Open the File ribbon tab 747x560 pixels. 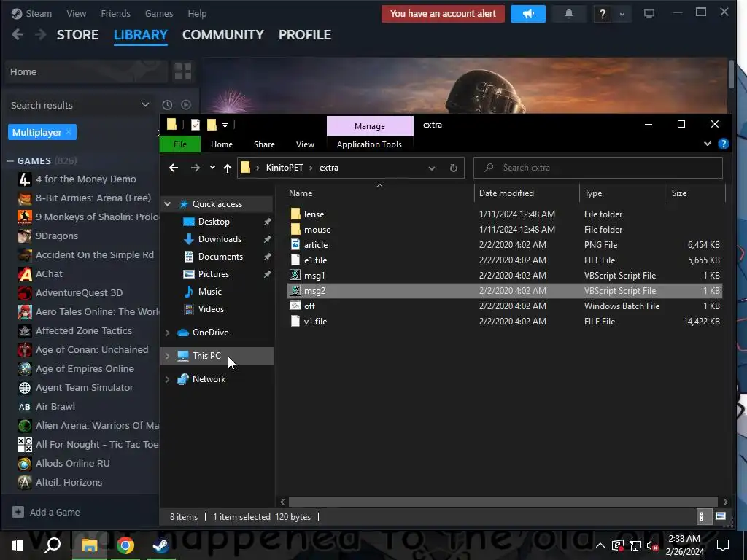tap(180, 144)
